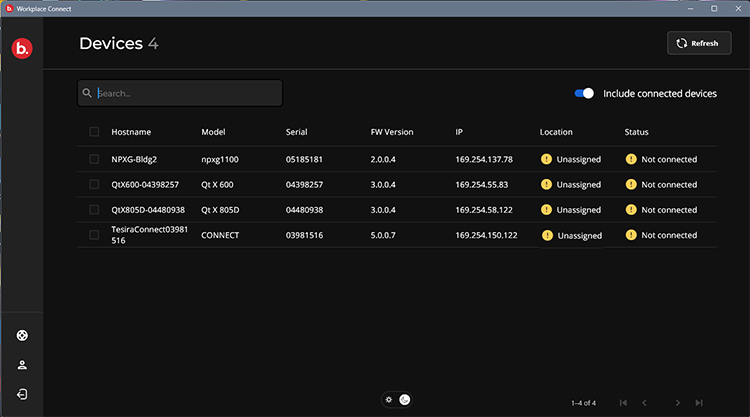Open the user account icon
The image size is (750, 417).
(x=22, y=365)
